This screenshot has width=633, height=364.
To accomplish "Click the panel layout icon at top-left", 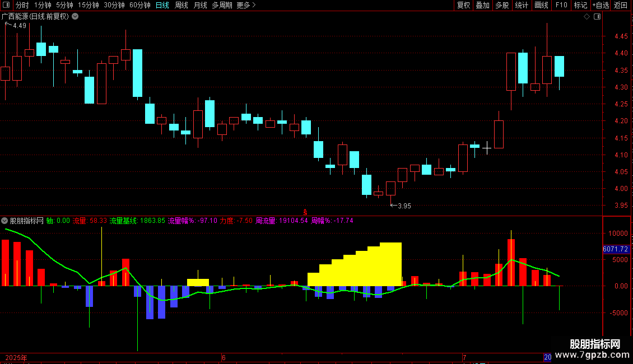I will point(6,5).
